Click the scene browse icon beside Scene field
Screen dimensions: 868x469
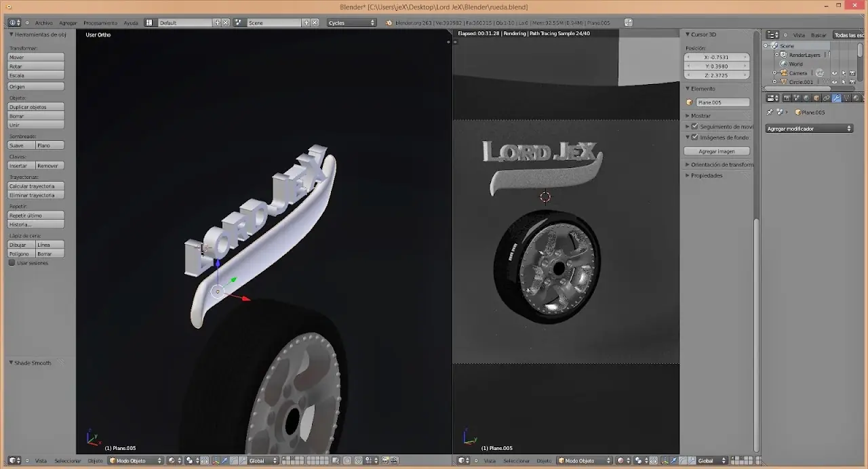click(239, 22)
